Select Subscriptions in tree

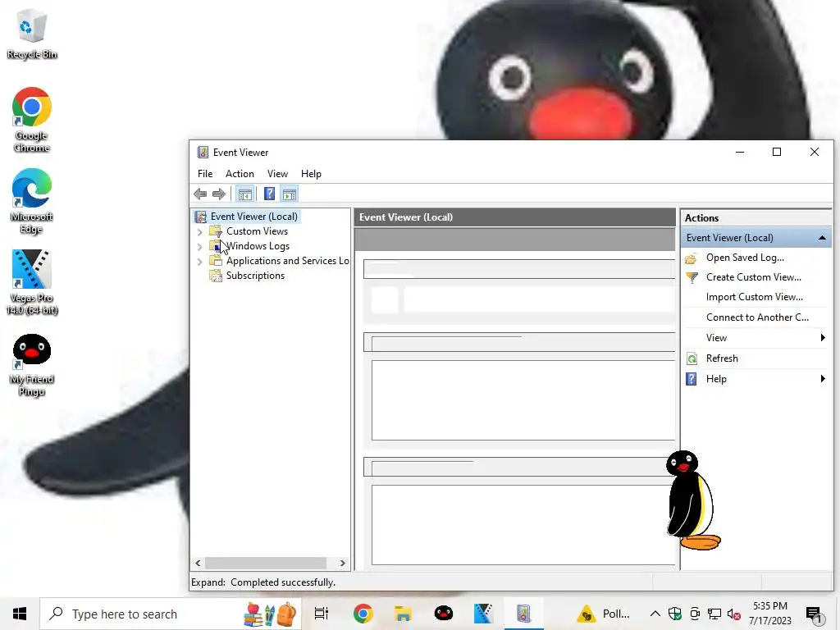pos(256,276)
